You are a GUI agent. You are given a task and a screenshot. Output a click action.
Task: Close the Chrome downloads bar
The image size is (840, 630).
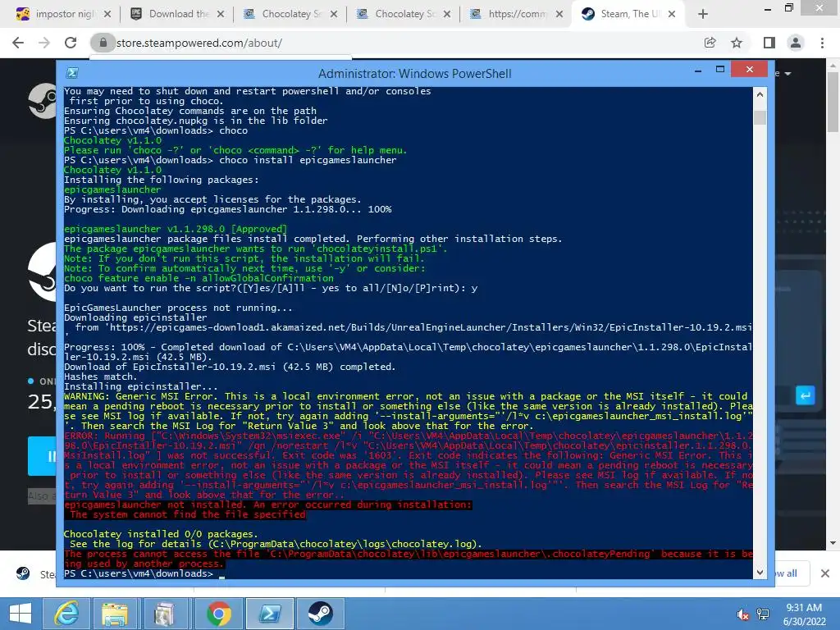point(825,573)
